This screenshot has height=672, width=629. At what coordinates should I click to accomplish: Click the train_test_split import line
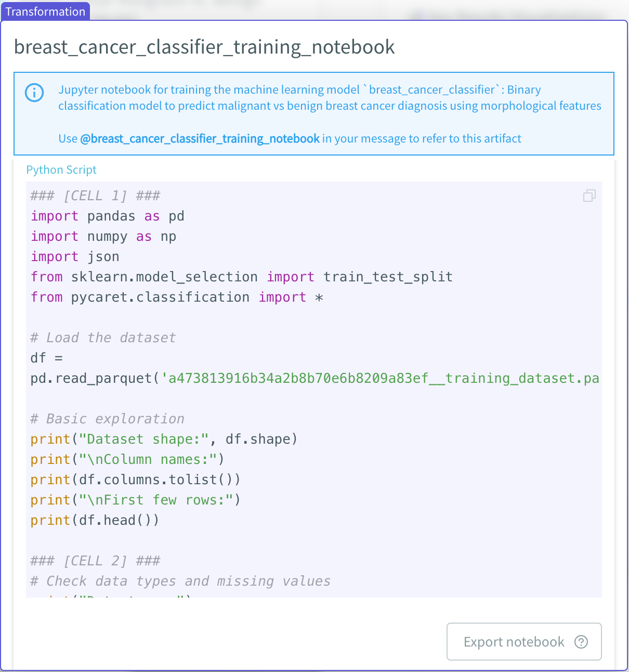[x=241, y=277]
